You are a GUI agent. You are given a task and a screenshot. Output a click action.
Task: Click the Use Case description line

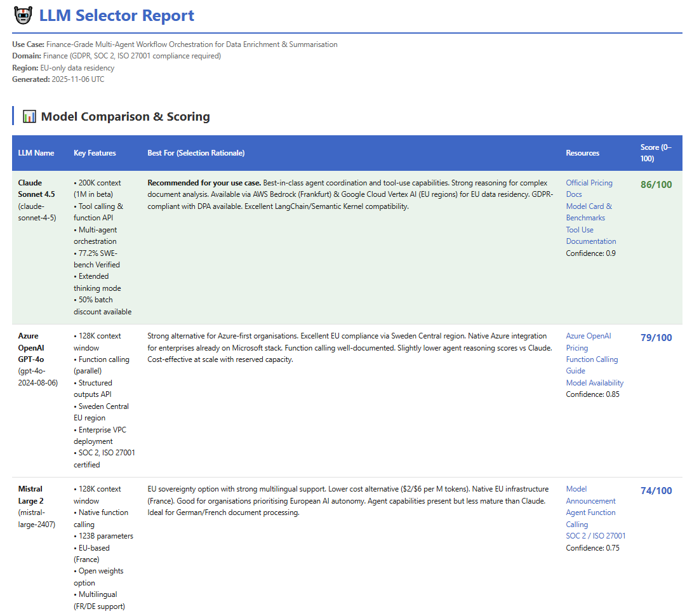[175, 44]
